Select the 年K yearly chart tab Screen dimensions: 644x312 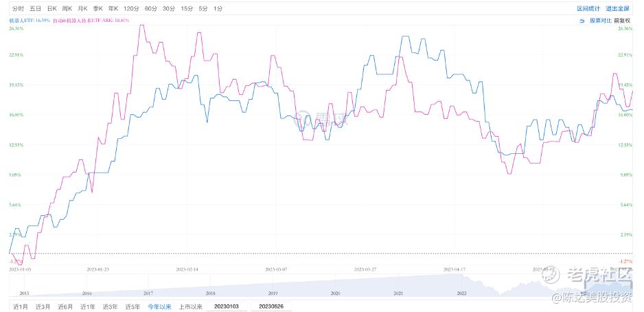point(115,8)
